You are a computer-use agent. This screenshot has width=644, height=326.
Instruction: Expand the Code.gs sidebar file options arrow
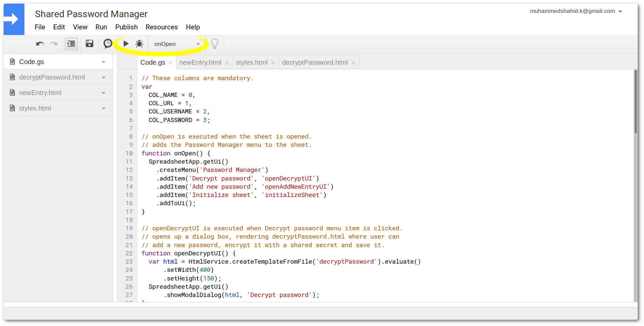pos(104,62)
